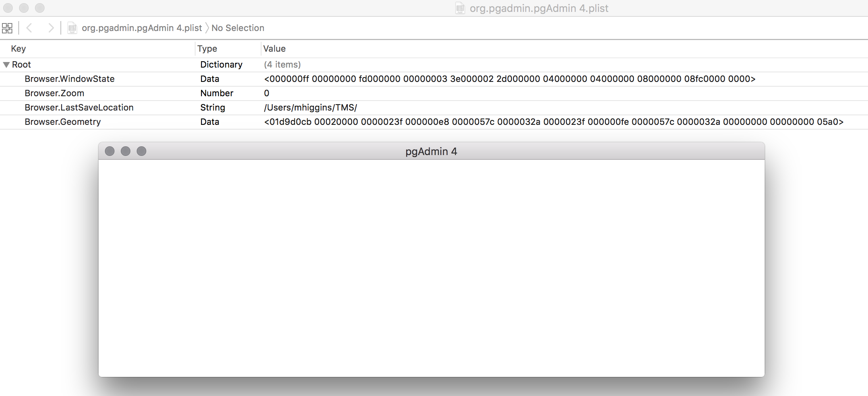Select the Browser.WindowState key row
This screenshot has width=868, height=396.
click(70, 79)
